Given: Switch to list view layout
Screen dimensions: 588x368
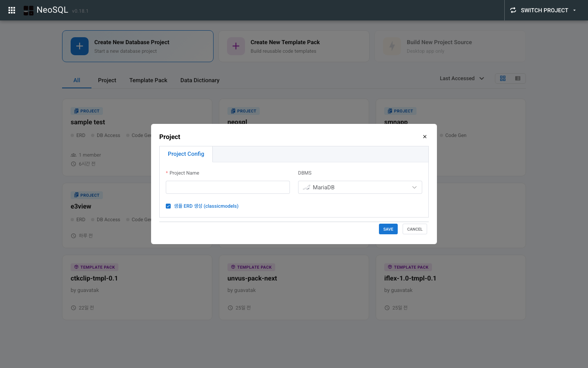Looking at the screenshot, I should 517,78.
